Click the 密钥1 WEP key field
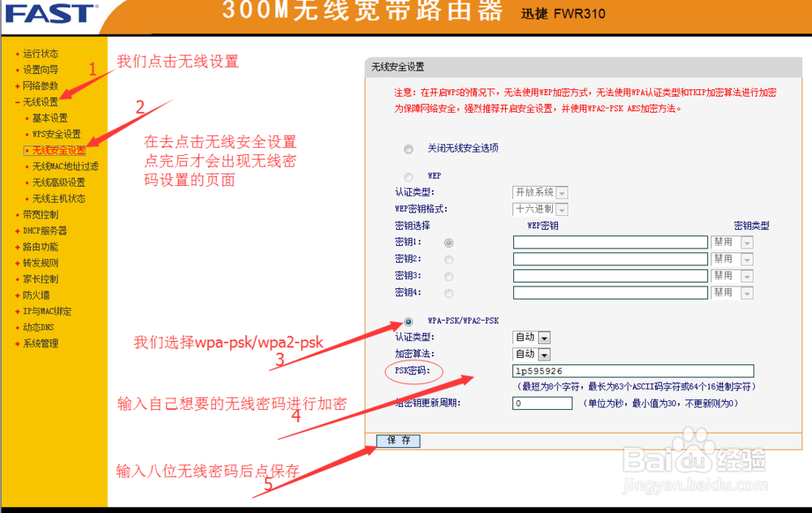 pyautogui.click(x=610, y=242)
